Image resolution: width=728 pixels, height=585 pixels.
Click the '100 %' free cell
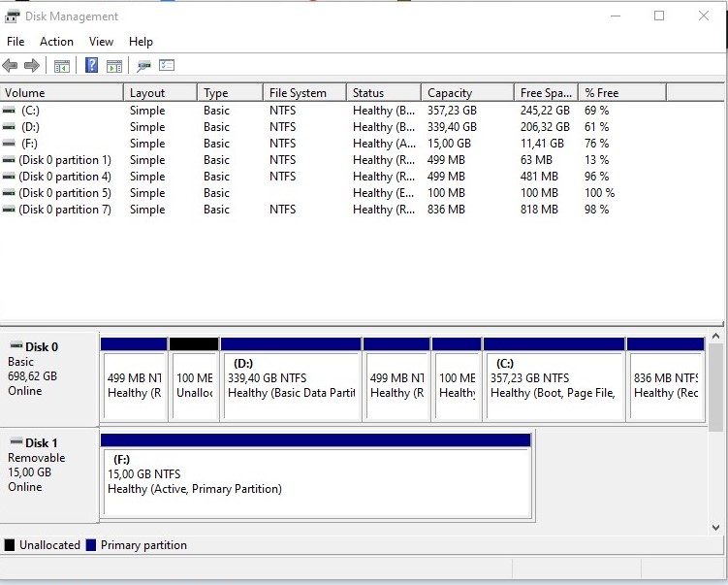coord(599,193)
